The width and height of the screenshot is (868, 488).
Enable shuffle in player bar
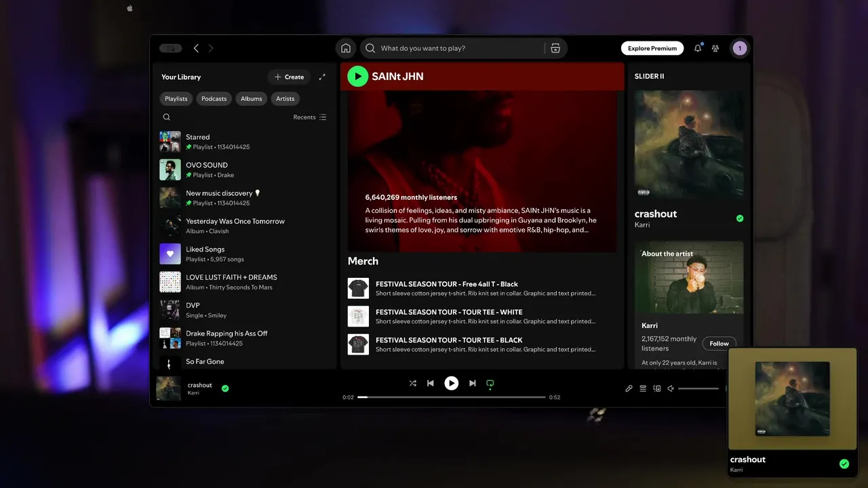412,383
